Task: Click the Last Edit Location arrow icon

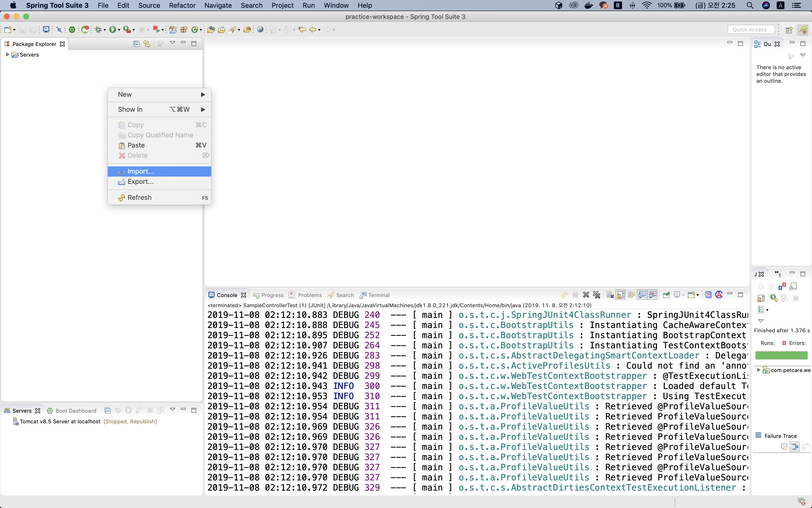Action: pos(302,30)
